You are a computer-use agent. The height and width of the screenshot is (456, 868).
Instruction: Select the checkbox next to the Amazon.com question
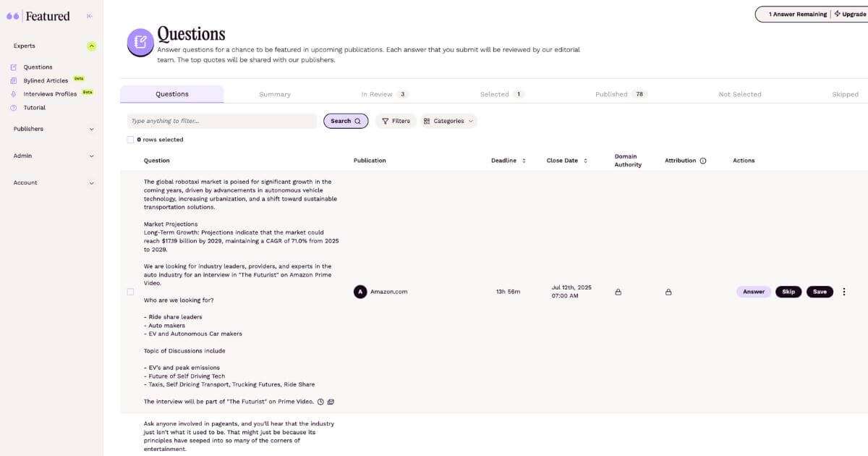click(130, 291)
